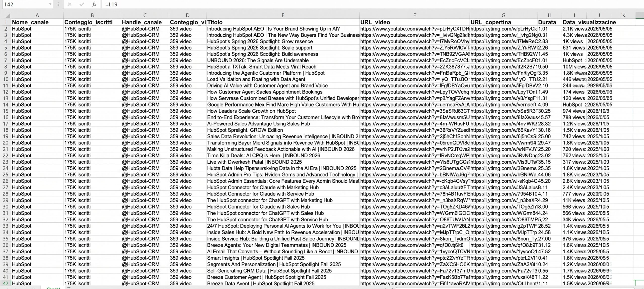644x289 pixels.
Task: Click the video URL cell in row 2
Action: tap(415, 29)
